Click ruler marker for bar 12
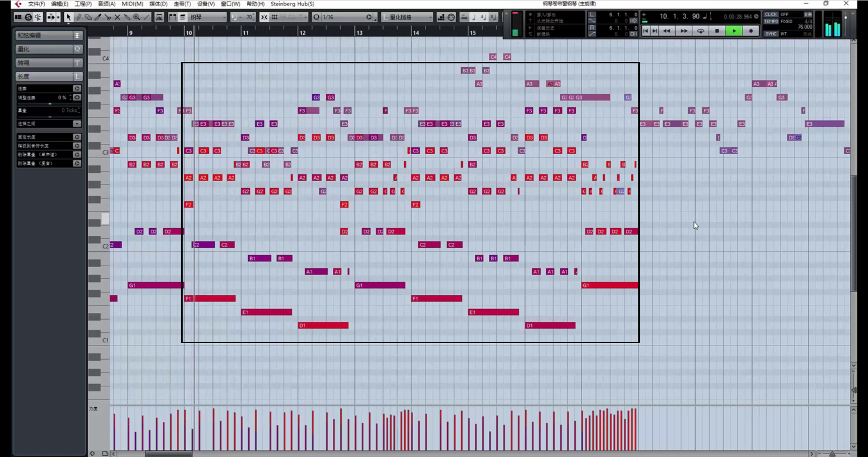 (302, 33)
